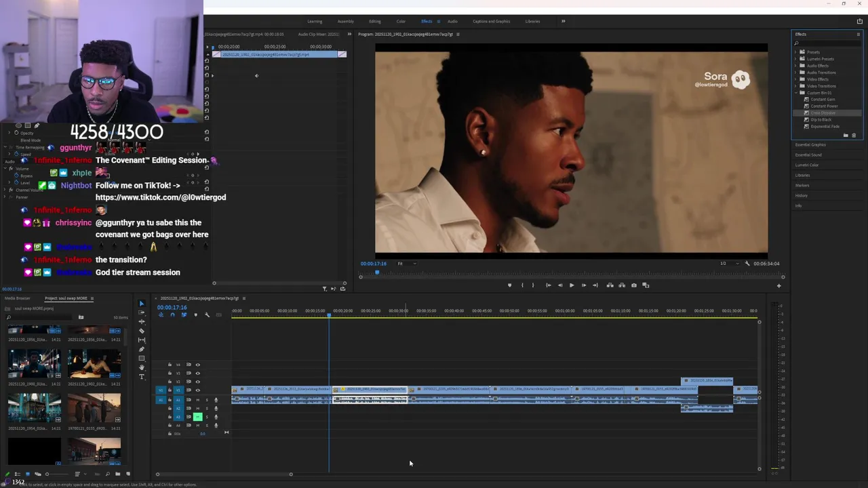Collapse Custom Bin 01 folder

795,93
